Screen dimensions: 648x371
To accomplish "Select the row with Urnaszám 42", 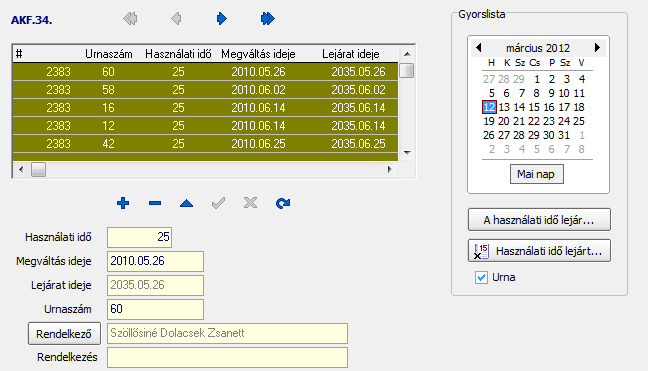I will coord(205,144).
